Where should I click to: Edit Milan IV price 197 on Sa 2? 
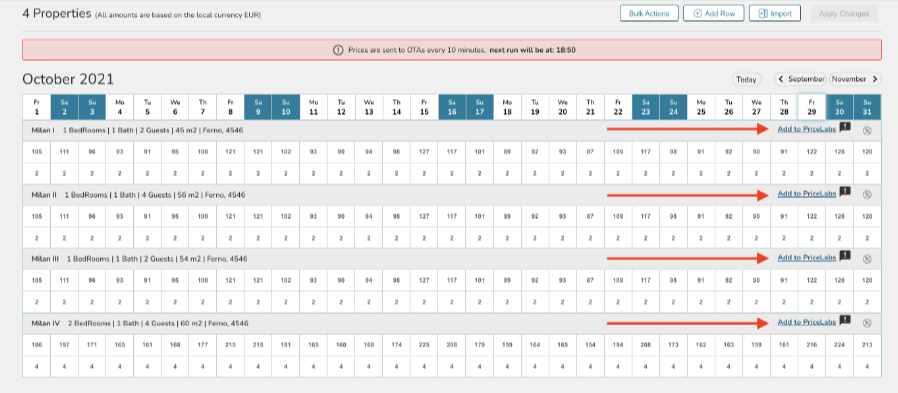tap(64, 345)
